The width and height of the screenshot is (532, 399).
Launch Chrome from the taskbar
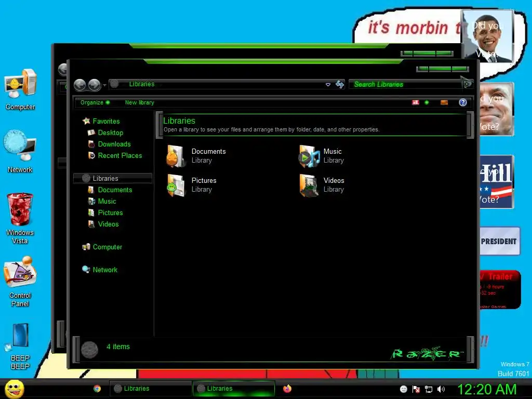(97, 389)
